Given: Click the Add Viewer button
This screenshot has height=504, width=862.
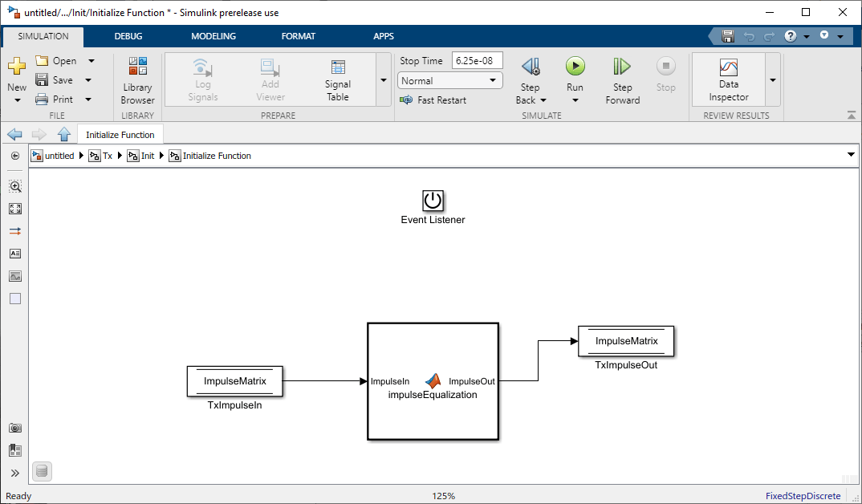Looking at the screenshot, I should (x=270, y=80).
